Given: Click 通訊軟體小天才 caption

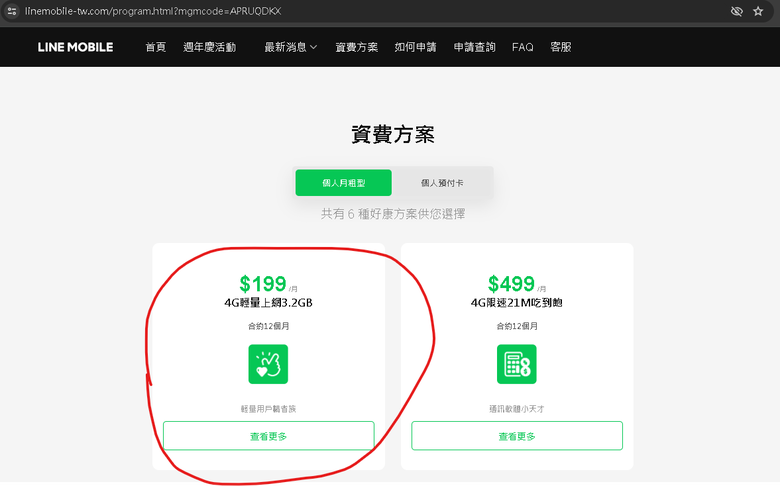Looking at the screenshot, I should coord(517,409).
